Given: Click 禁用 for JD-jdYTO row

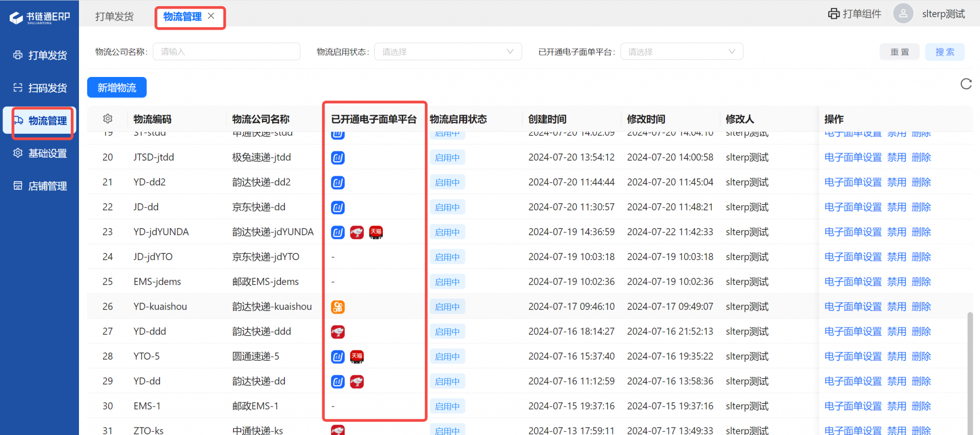Looking at the screenshot, I should point(897,257).
